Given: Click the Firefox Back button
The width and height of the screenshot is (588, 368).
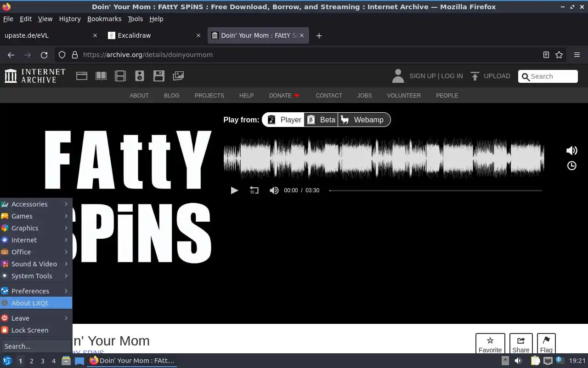Looking at the screenshot, I should (x=11, y=55).
